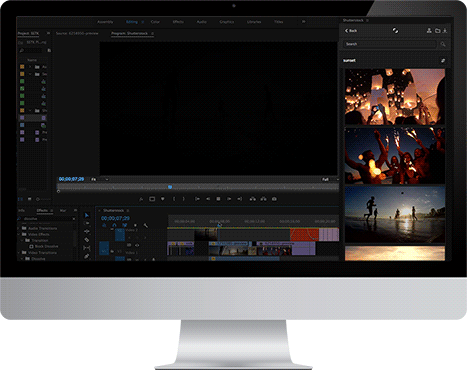Click the Export Frame camera icon
The width and height of the screenshot is (467, 370).
point(274,199)
